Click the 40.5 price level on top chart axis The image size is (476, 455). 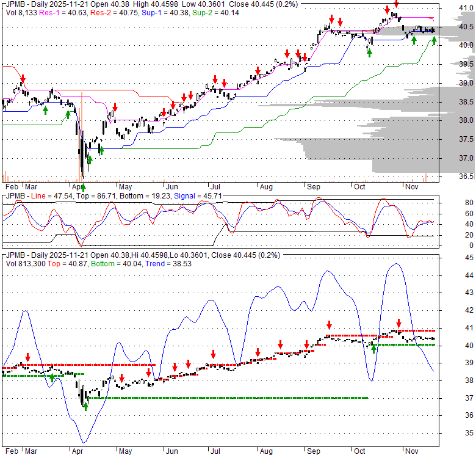(466, 27)
